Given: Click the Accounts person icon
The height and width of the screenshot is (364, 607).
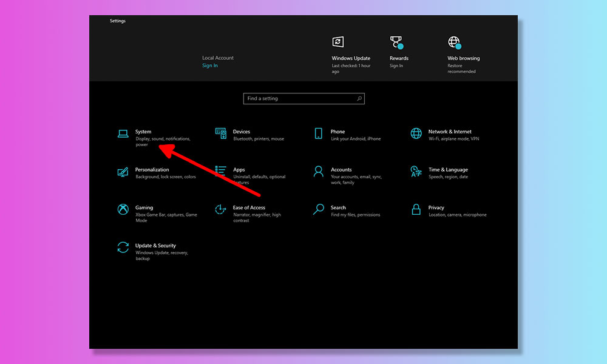Looking at the screenshot, I should (318, 171).
